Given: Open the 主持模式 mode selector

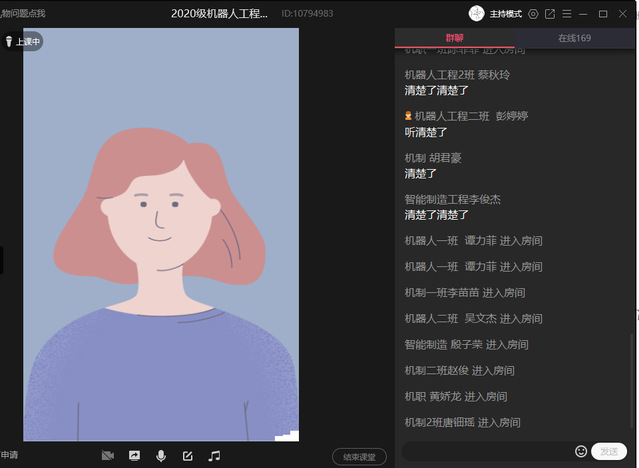Looking at the screenshot, I should [x=506, y=14].
